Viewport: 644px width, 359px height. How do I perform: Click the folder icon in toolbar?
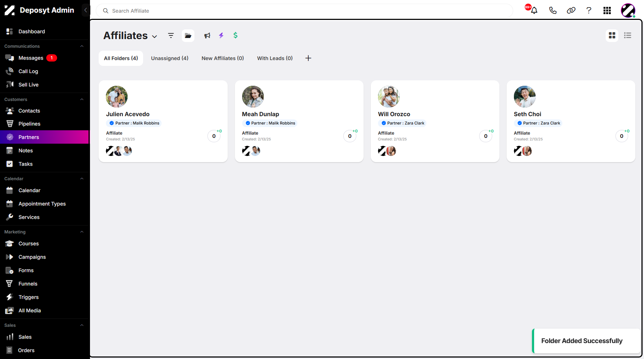point(188,35)
